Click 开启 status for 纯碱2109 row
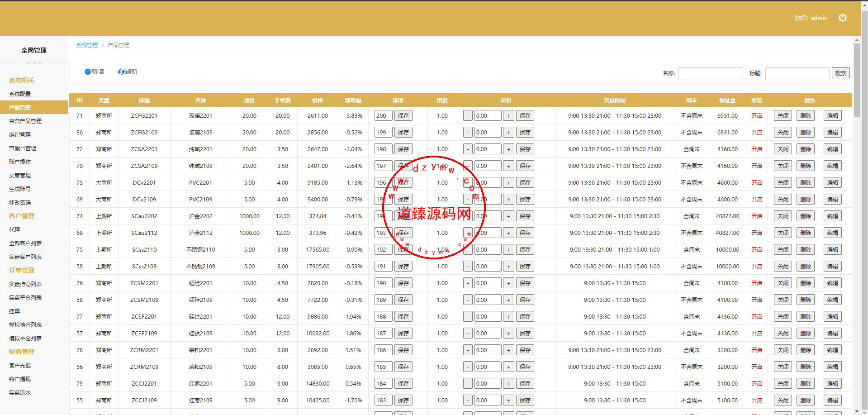 757,166
